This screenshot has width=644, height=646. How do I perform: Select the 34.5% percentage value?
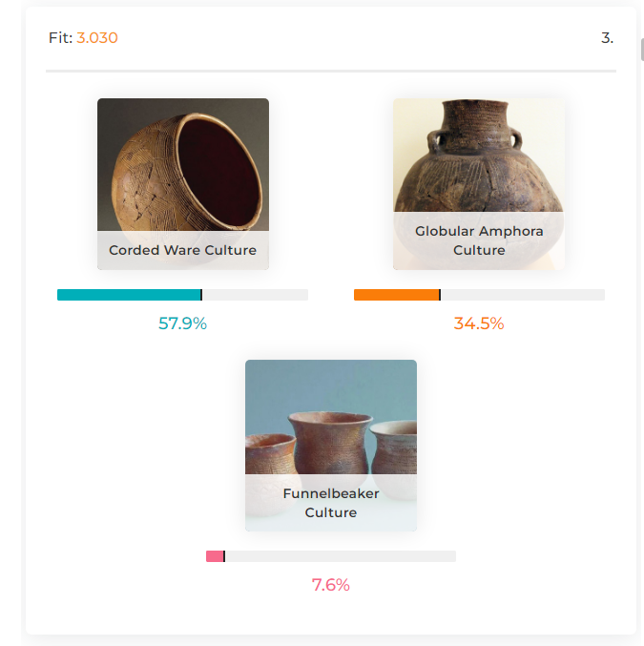(479, 323)
